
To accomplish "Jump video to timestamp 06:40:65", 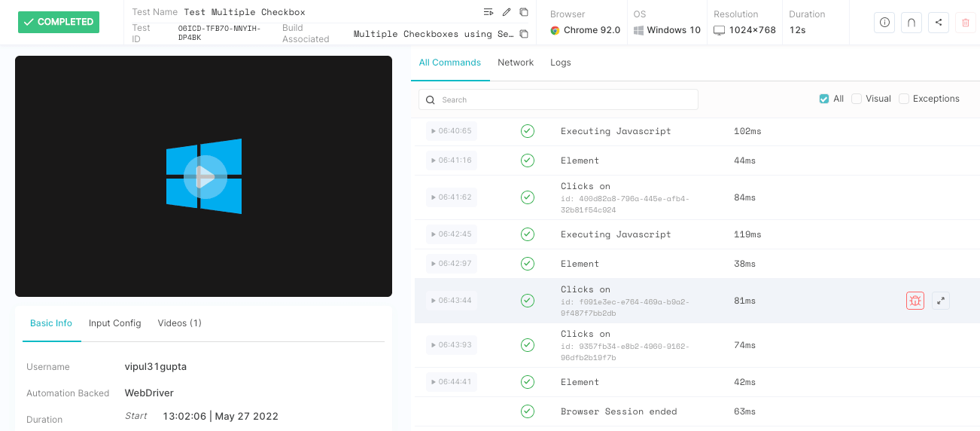I will pos(451,131).
